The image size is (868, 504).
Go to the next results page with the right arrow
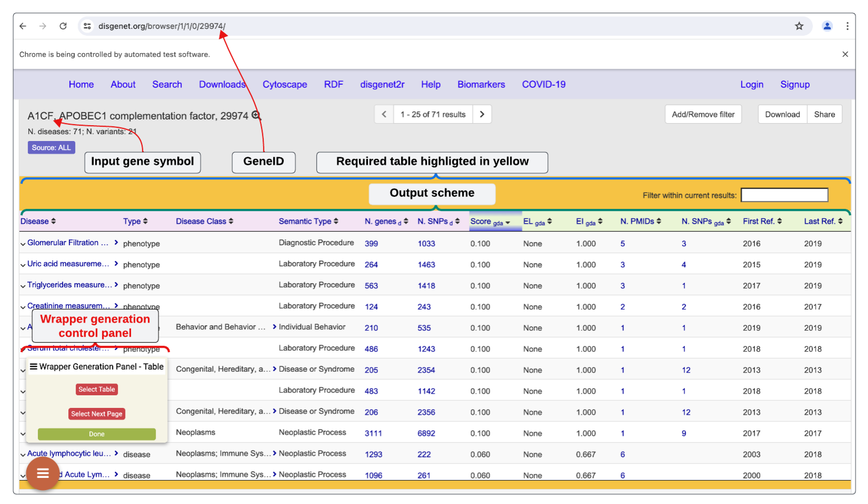coord(482,114)
